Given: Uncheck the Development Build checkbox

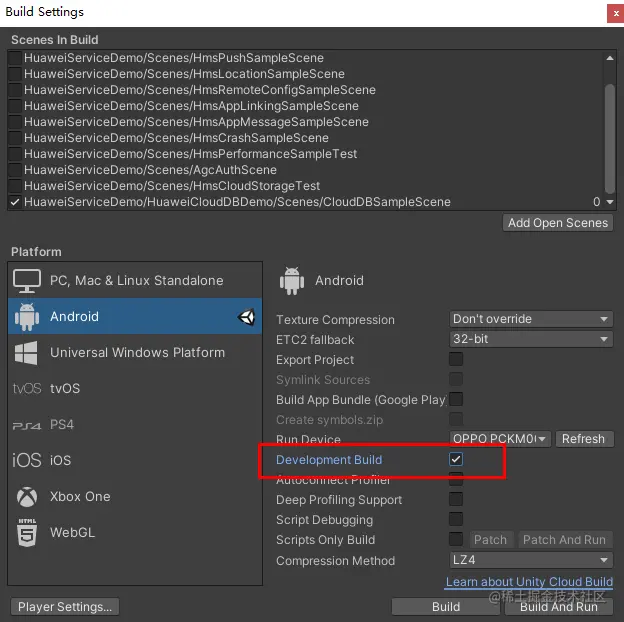Looking at the screenshot, I should [x=456, y=459].
